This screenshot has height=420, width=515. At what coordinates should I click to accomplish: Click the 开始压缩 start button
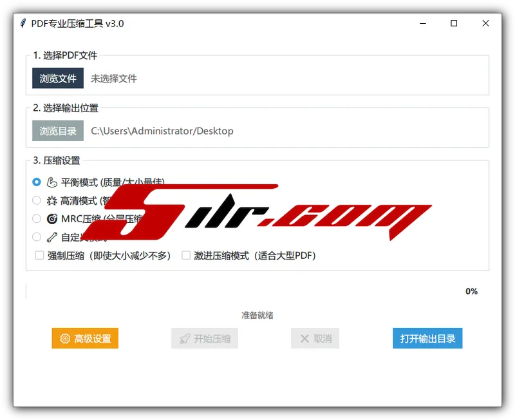click(x=205, y=338)
